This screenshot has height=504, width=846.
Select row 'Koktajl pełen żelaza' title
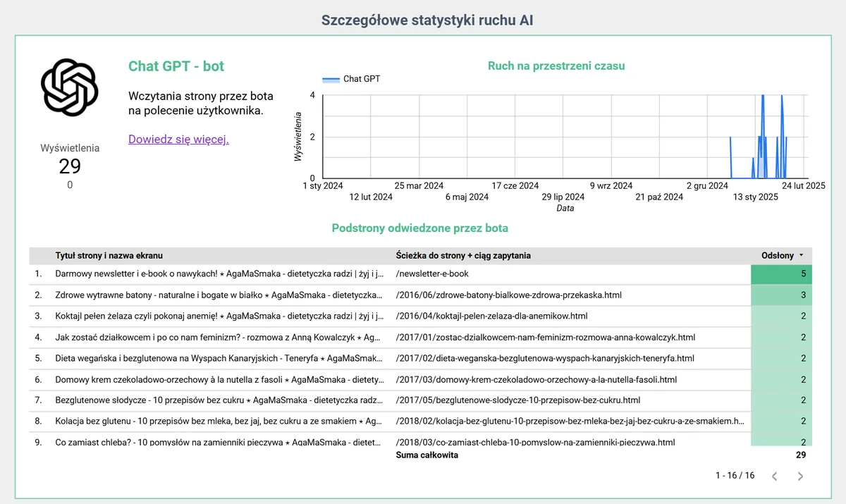click(x=220, y=316)
